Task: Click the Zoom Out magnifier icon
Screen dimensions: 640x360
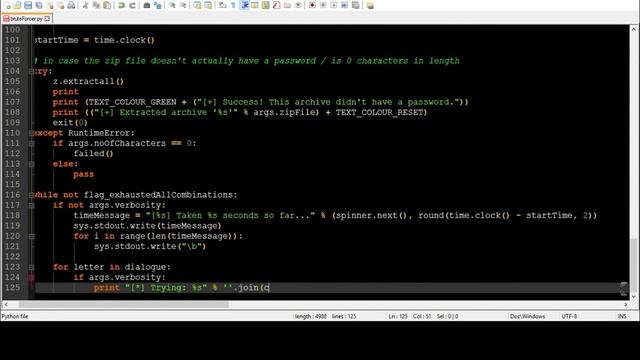Action: pyautogui.click(x=183, y=5)
